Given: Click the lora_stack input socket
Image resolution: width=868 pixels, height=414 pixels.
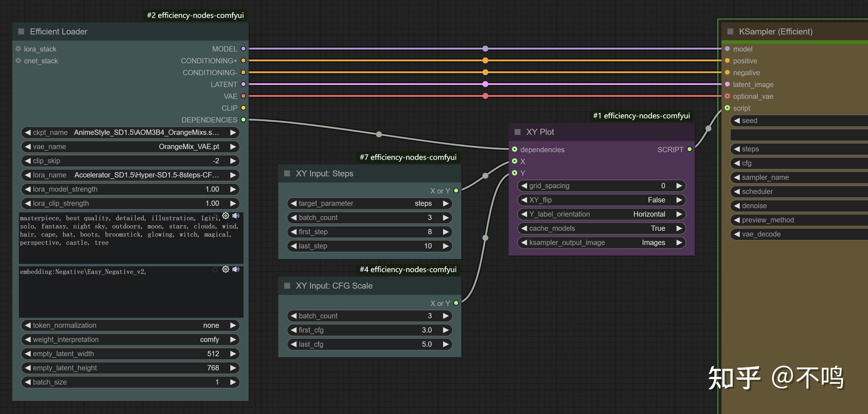Looking at the screenshot, I should 18,49.
